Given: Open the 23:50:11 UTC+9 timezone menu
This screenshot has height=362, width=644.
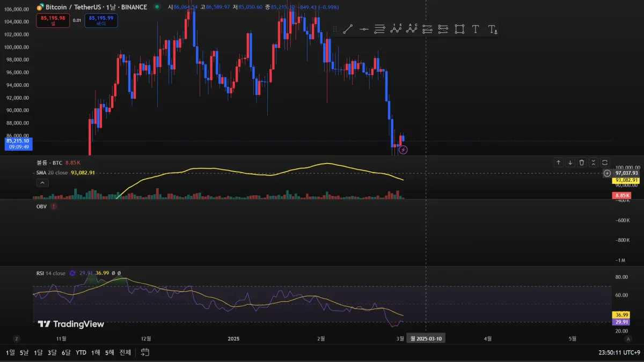Looking at the screenshot, I should (619, 352).
